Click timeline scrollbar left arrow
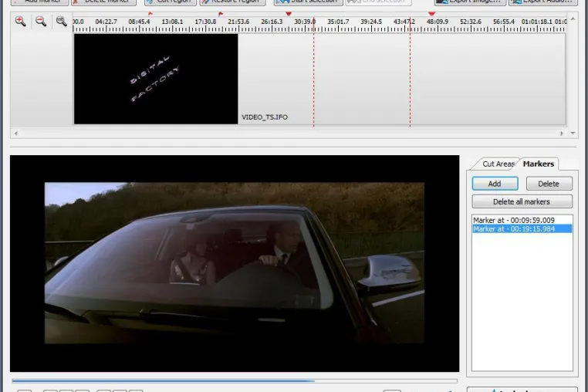Viewport: 588px width, 392px height. [x=16, y=133]
